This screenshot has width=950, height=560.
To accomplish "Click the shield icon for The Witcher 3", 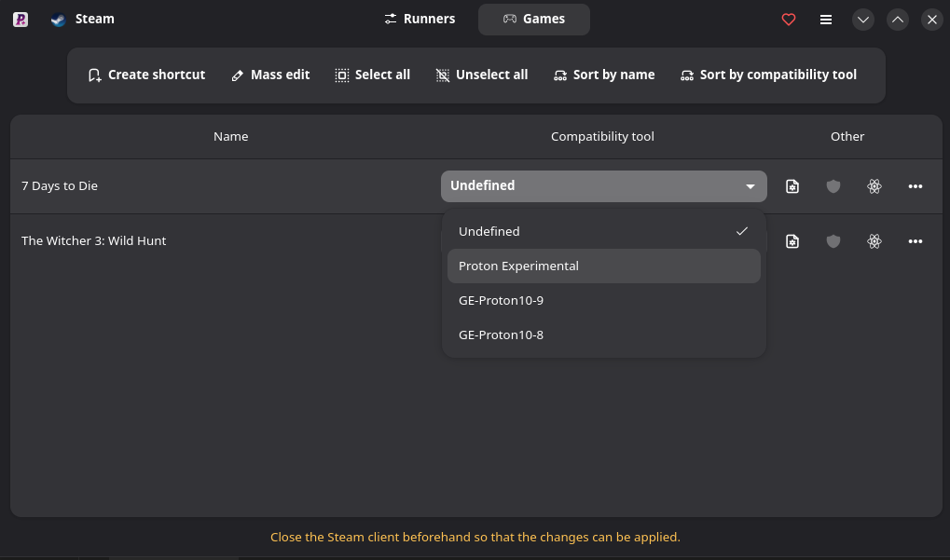I will pyautogui.click(x=833, y=241).
